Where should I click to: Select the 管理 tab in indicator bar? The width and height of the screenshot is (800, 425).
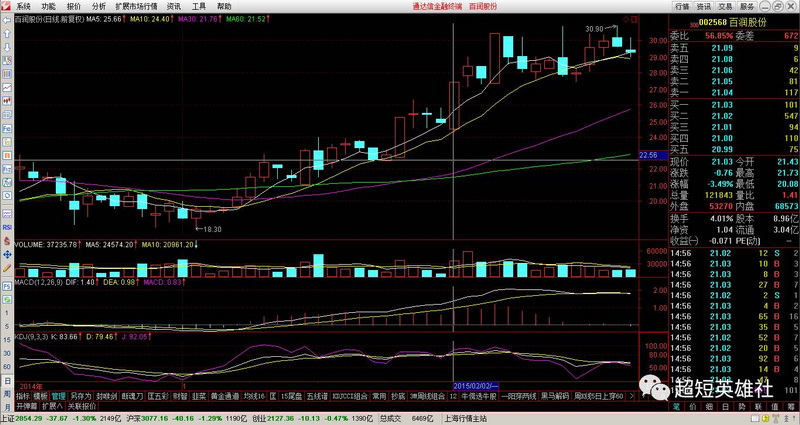[58, 396]
